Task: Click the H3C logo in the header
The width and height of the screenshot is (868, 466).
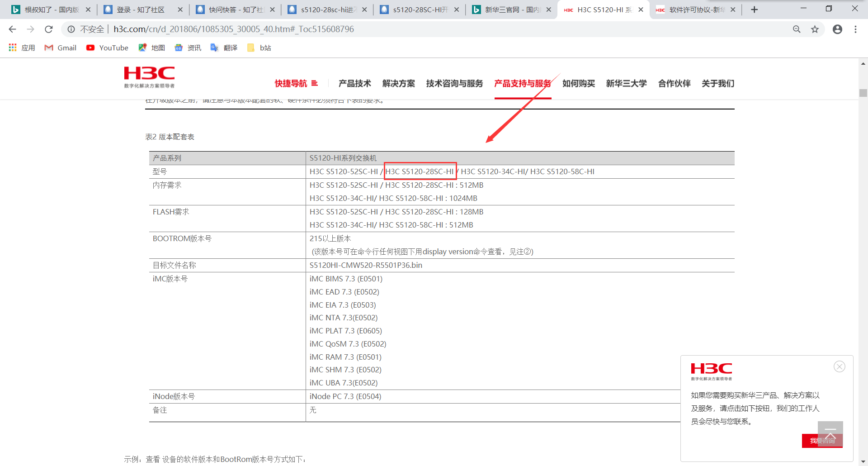Action: pos(149,77)
